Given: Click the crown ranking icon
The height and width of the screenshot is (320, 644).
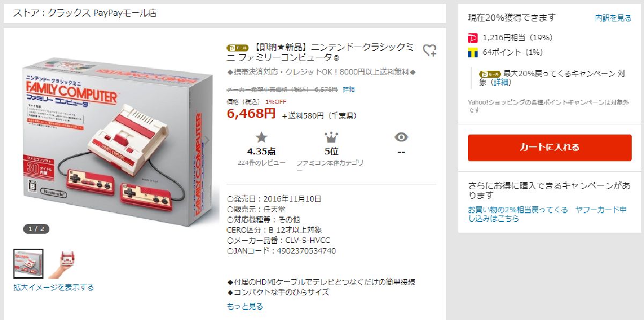Looking at the screenshot, I should tap(331, 137).
